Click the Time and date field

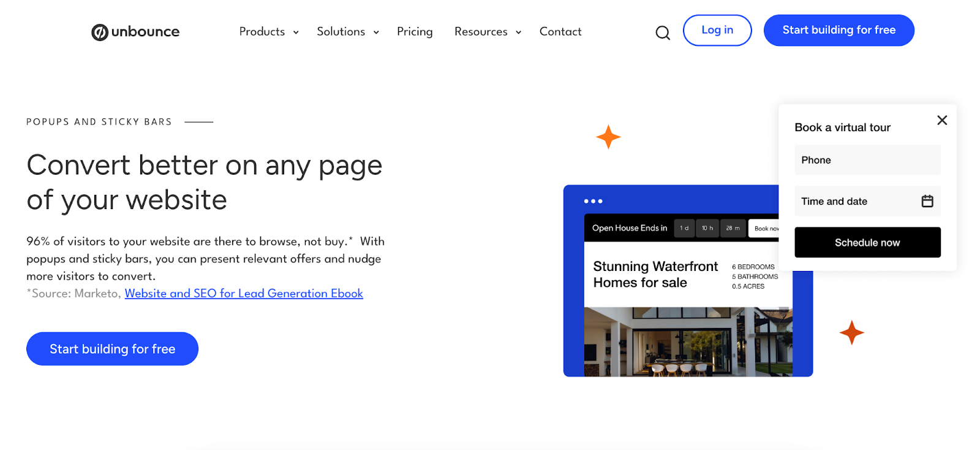(867, 201)
